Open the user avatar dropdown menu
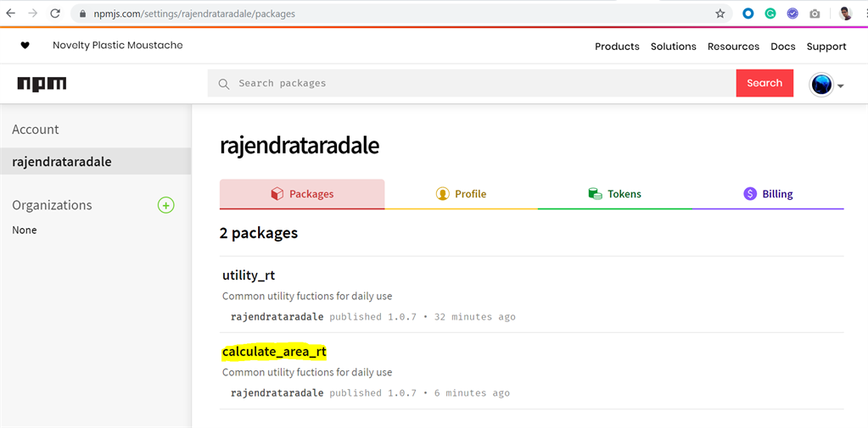The height and width of the screenshot is (428, 868). tap(826, 84)
